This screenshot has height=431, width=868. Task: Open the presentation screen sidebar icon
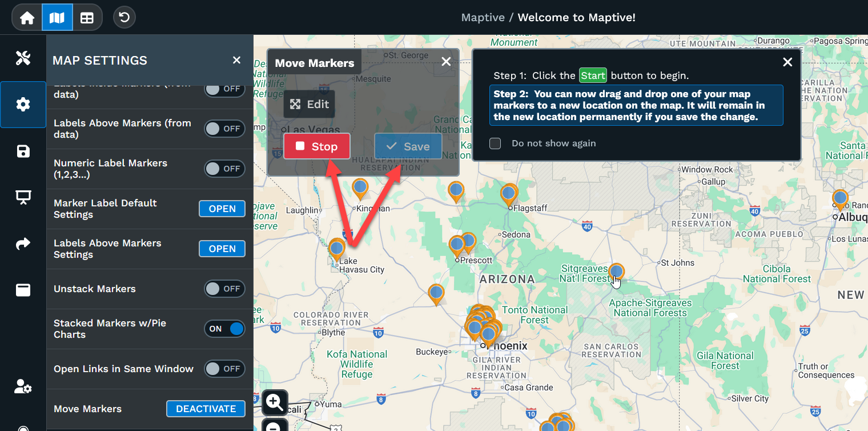23,198
